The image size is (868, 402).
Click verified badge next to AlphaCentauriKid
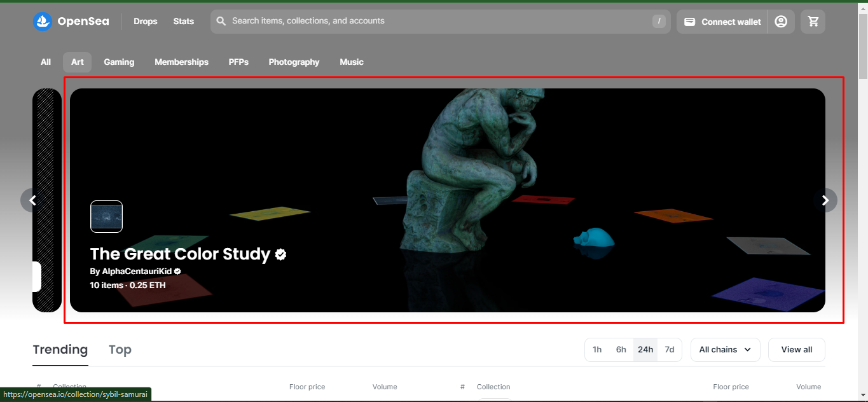click(x=177, y=272)
